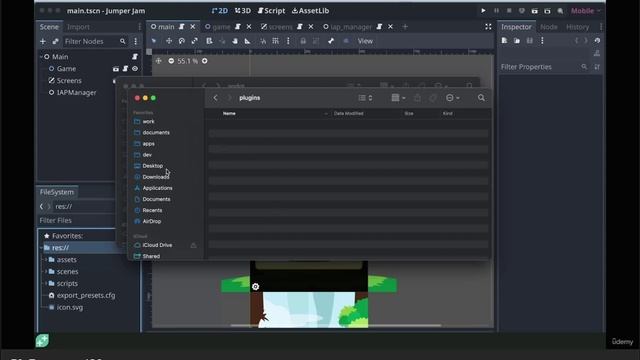The height and width of the screenshot is (360, 640).
Task: Open the View menu in viewport
Action: pos(365,41)
